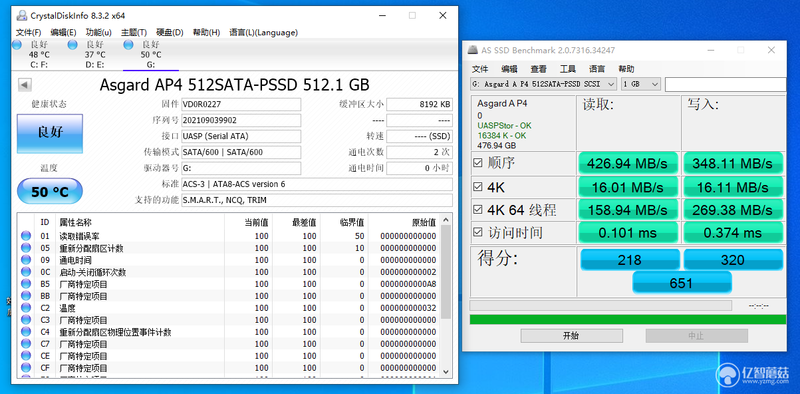Click read score value 218

point(630,260)
